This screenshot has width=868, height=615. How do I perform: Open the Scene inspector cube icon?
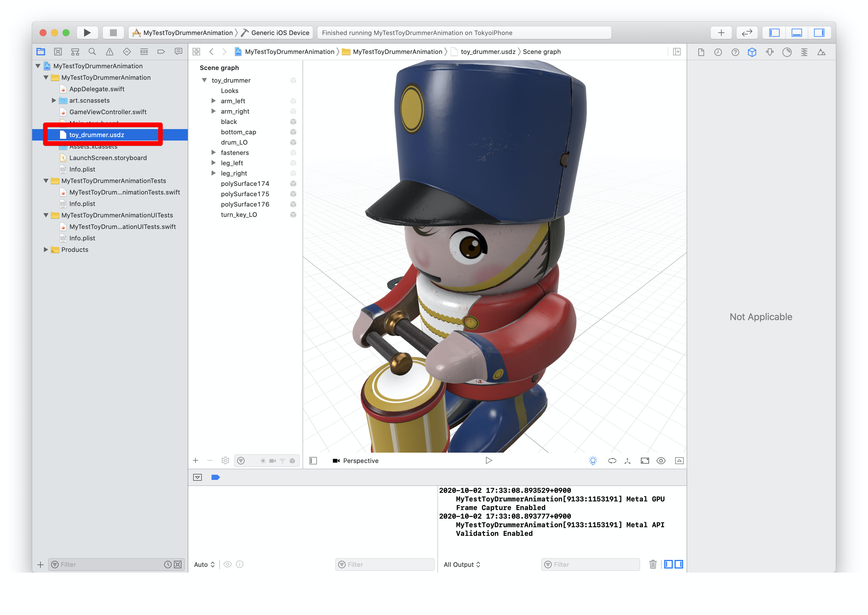(752, 52)
